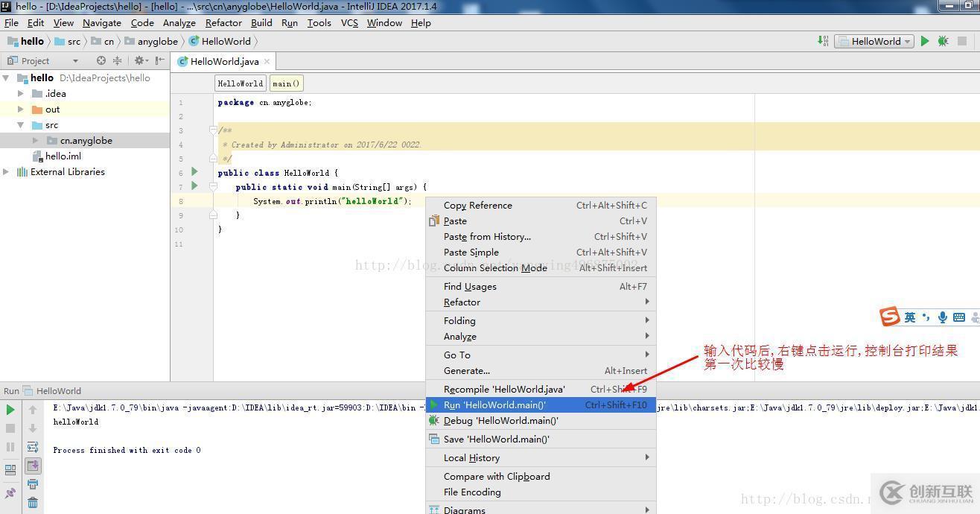Click the Make Project build icon

[x=823, y=41]
